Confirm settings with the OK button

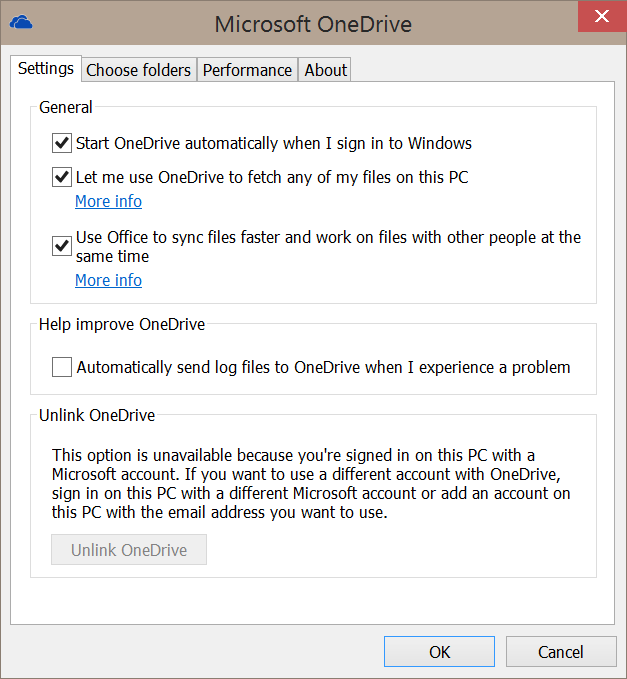coord(439,651)
